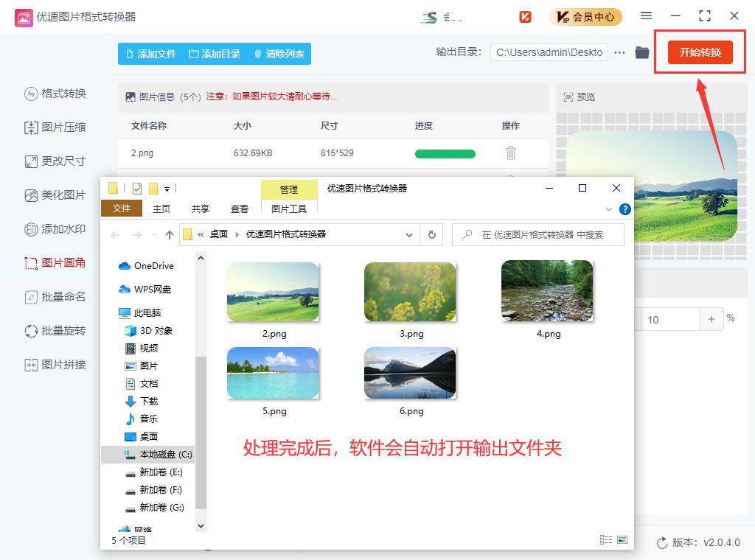Choose 美化图片 beautify image option
The image size is (755, 560).
[x=55, y=195]
